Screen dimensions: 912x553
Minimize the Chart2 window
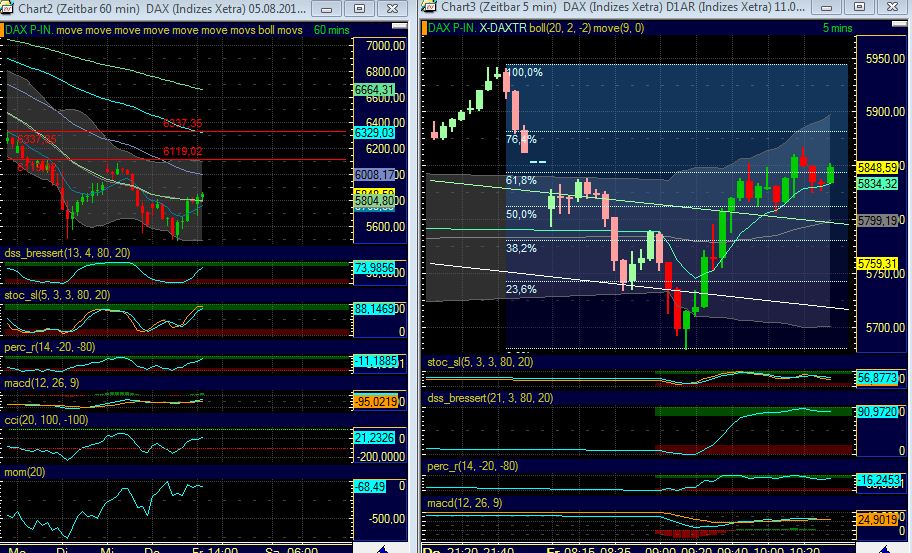(x=327, y=9)
